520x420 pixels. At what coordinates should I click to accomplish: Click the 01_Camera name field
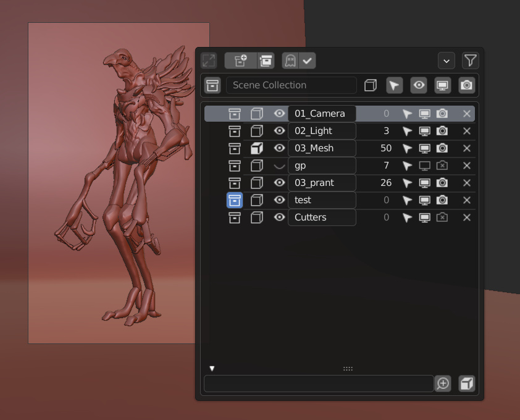click(322, 114)
